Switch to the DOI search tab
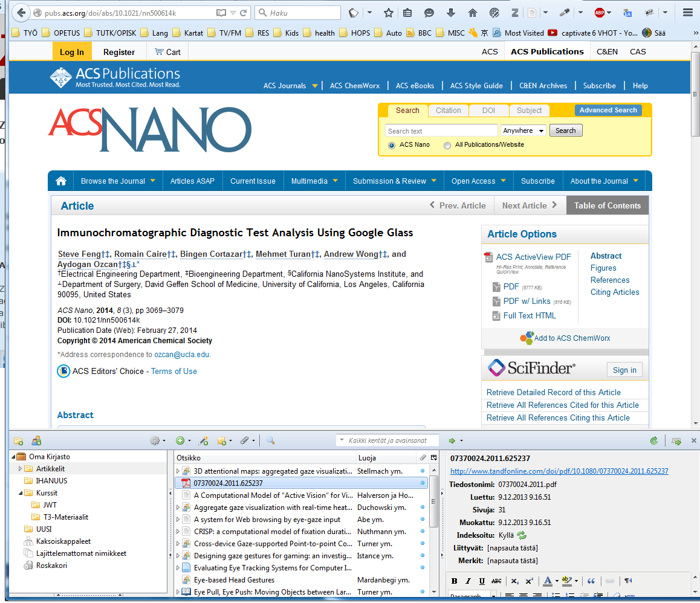The height and width of the screenshot is (603, 700). point(488,110)
